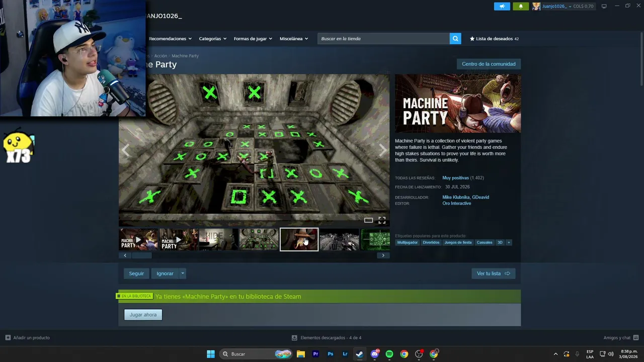Launch Photoshop from the taskbar

point(330,354)
